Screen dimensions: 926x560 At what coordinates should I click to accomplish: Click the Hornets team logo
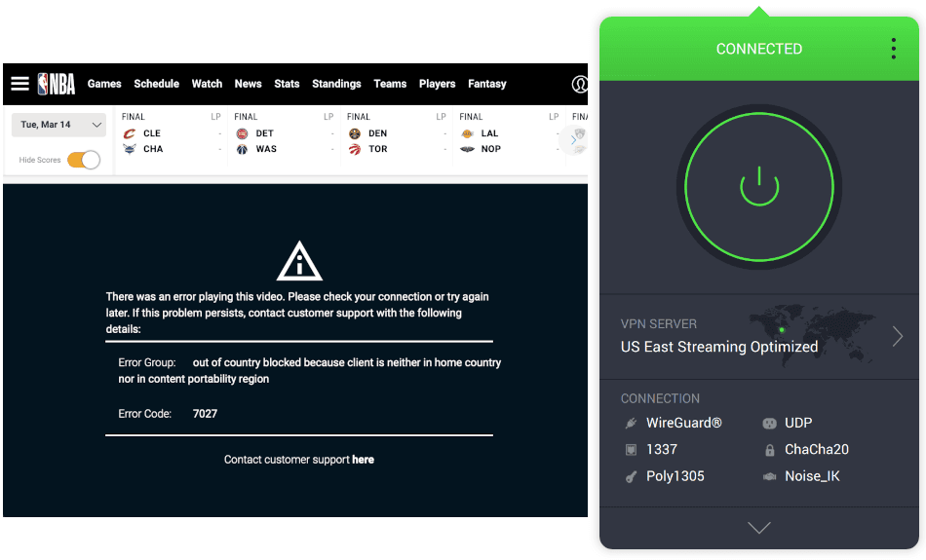(130, 149)
